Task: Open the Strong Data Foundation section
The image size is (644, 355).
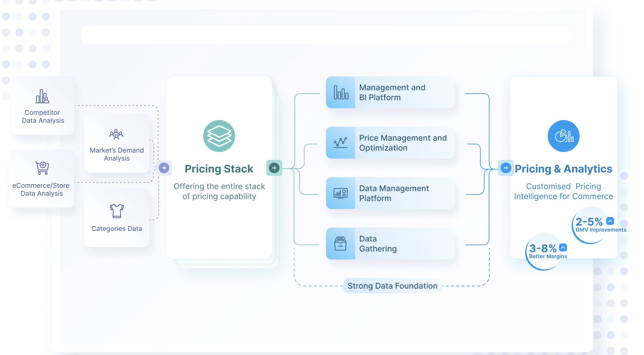Action: point(392,286)
